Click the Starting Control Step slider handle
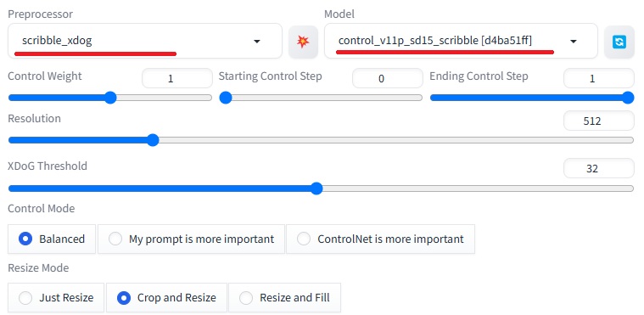The height and width of the screenshot is (315, 644). [x=226, y=98]
